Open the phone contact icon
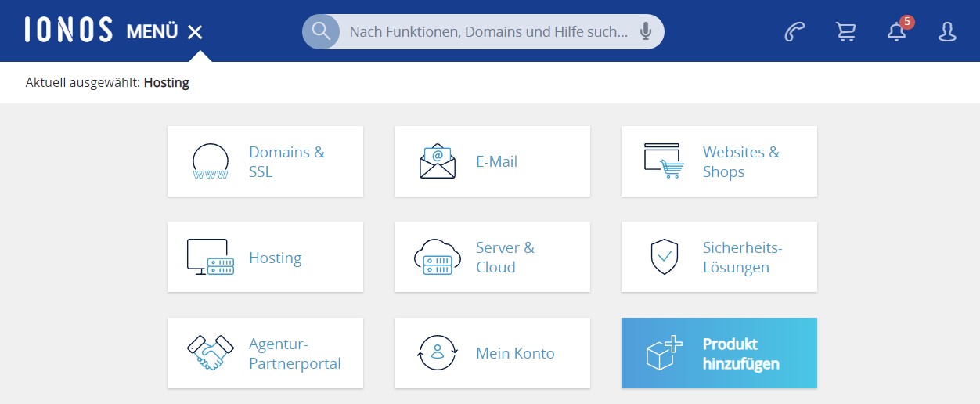 click(x=794, y=32)
